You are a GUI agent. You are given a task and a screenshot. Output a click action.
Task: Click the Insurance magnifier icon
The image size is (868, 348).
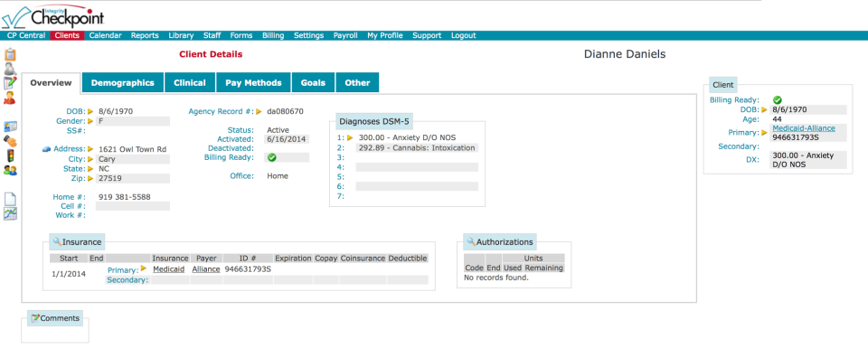click(x=57, y=241)
